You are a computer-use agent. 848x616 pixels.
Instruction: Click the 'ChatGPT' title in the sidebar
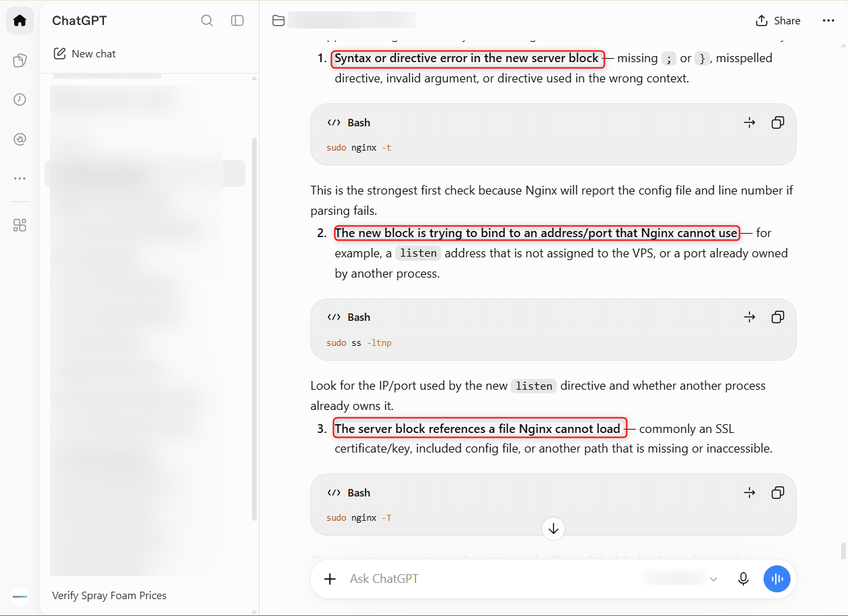coord(80,21)
